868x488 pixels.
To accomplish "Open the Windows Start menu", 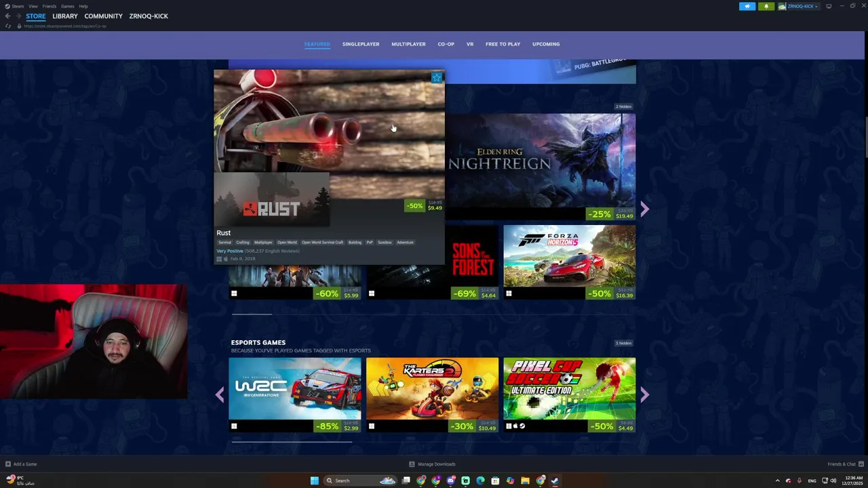I will tap(315, 481).
